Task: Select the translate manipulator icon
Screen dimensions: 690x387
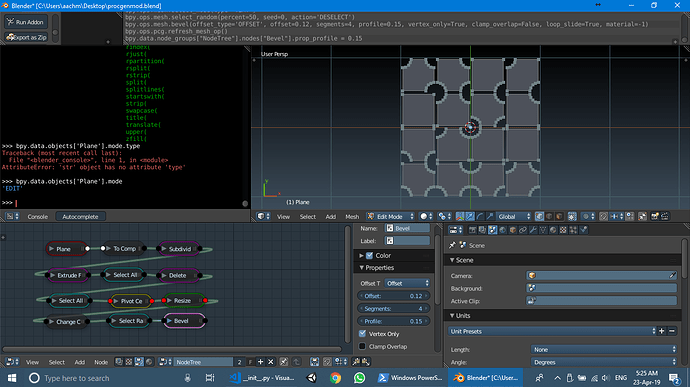Action: click(470, 216)
